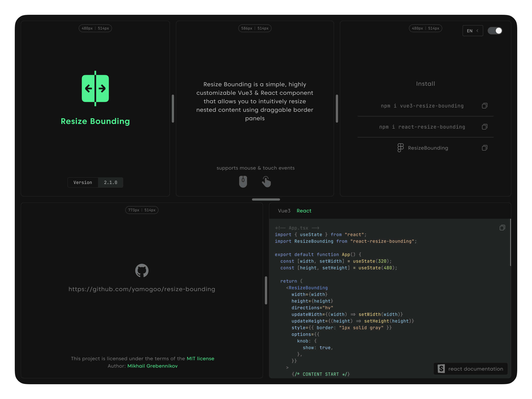The height and width of the screenshot is (399, 532).
Task: Copy the vue3-resize-bounding npm install command
Action: pos(485,105)
